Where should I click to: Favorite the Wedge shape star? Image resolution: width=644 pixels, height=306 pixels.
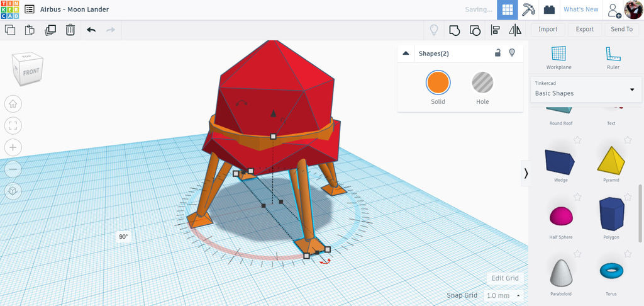coord(577,140)
